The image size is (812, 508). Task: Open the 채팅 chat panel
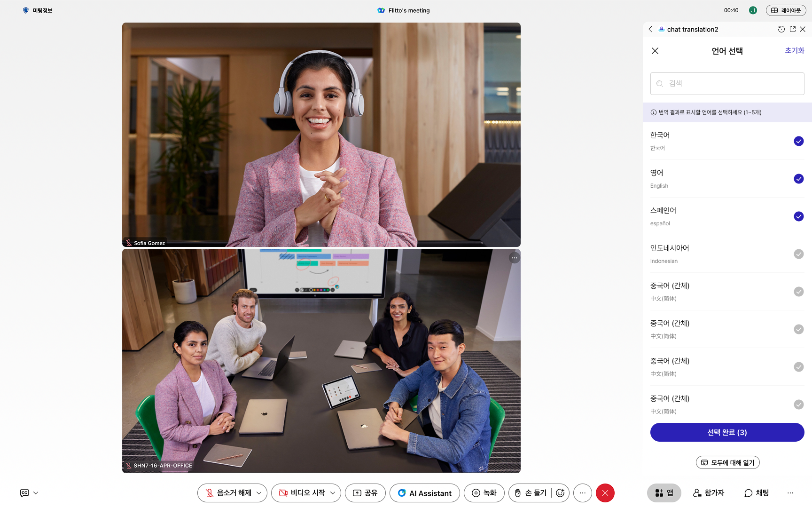click(x=757, y=493)
